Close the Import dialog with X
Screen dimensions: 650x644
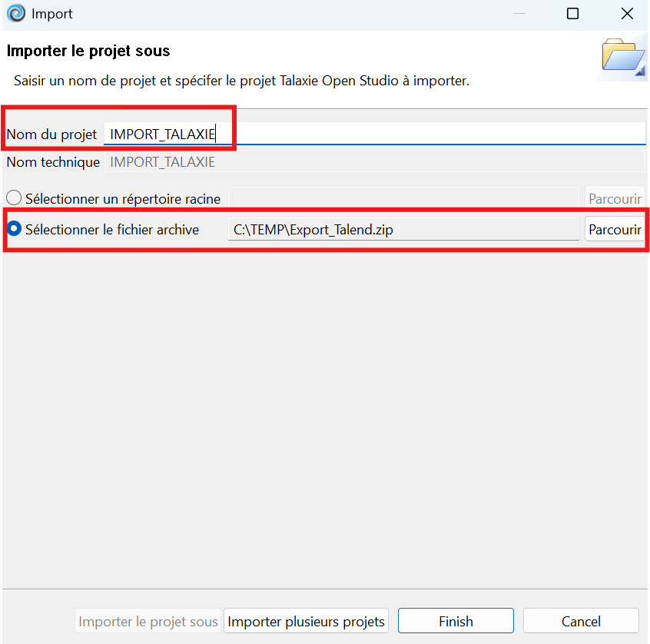pyautogui.click(x=626, y=14)
